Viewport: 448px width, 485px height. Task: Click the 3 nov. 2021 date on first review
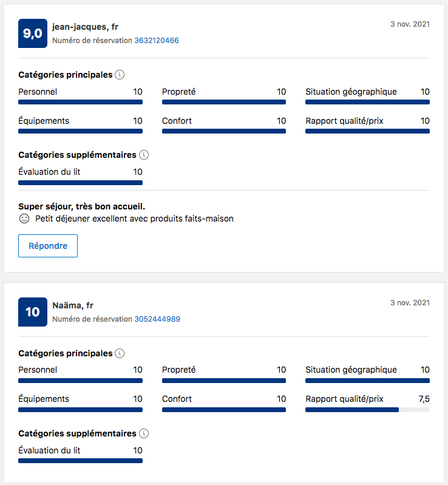(410, 24)
